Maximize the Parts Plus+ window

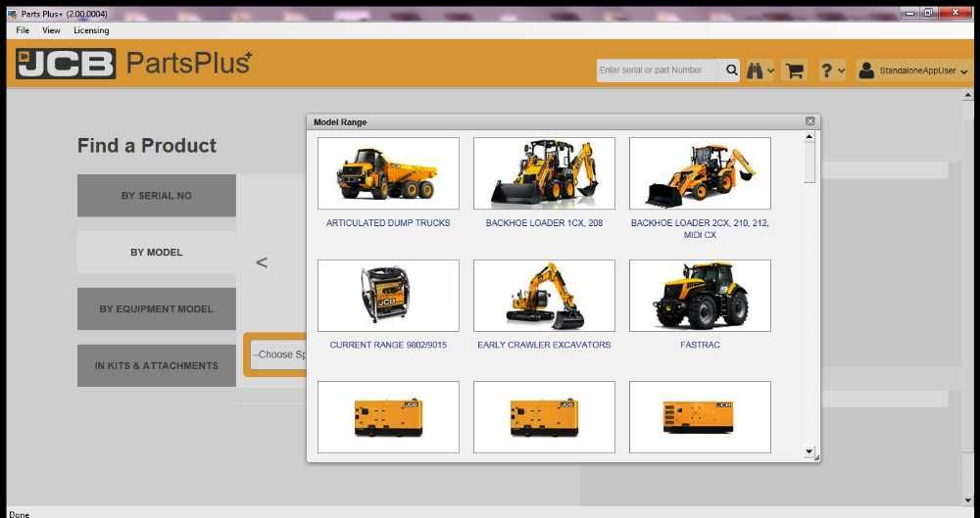pos(927,13)
